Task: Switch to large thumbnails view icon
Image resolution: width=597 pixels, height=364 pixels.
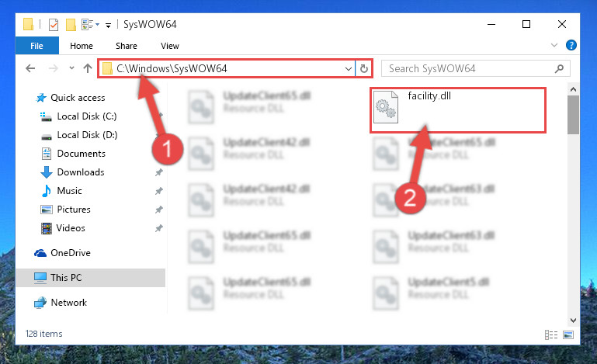Action: point(568,335)
